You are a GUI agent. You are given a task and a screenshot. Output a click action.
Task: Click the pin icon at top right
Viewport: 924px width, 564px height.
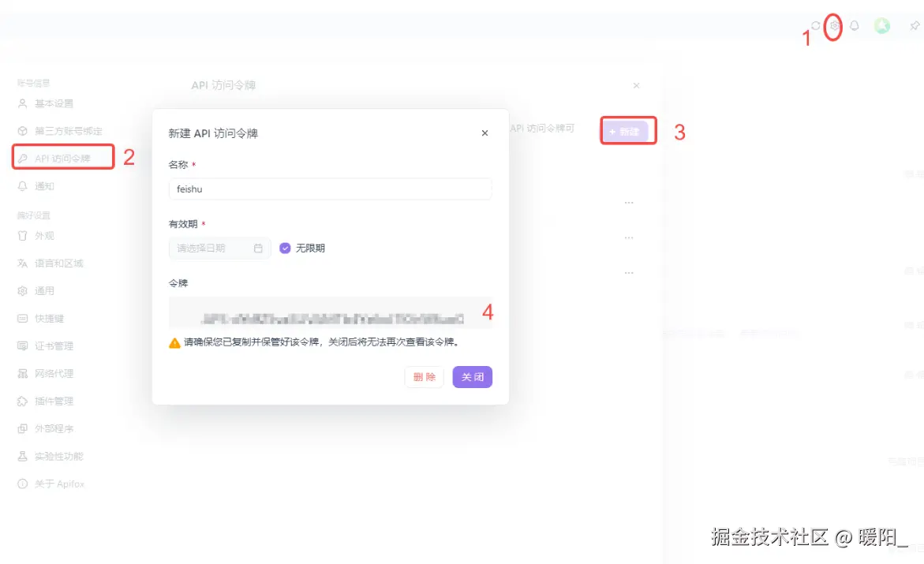(x=915, y=26)
